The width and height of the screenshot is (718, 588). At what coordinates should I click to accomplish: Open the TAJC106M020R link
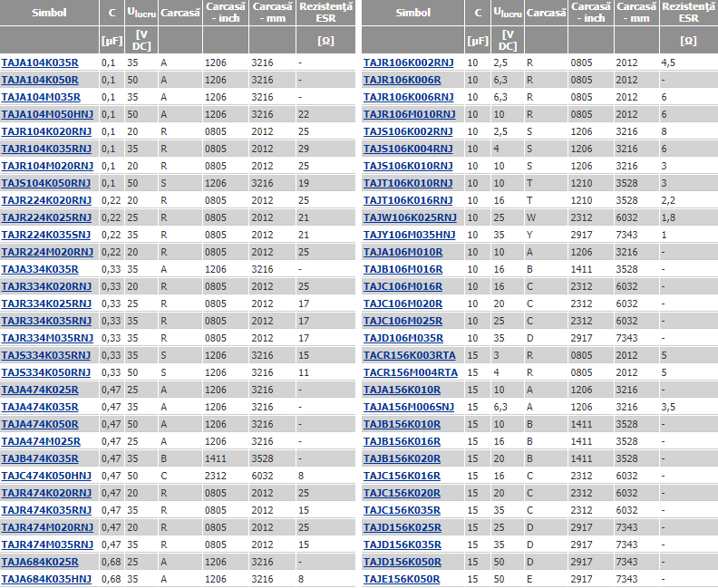pos(403,304)
